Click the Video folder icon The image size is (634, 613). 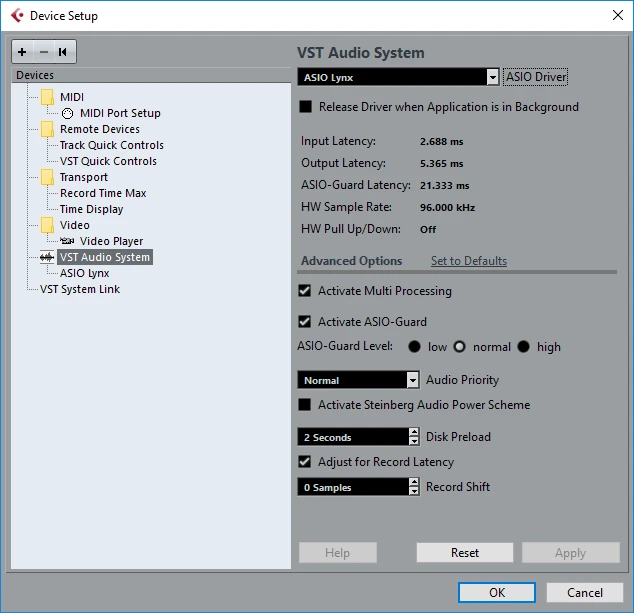[47, 225]
